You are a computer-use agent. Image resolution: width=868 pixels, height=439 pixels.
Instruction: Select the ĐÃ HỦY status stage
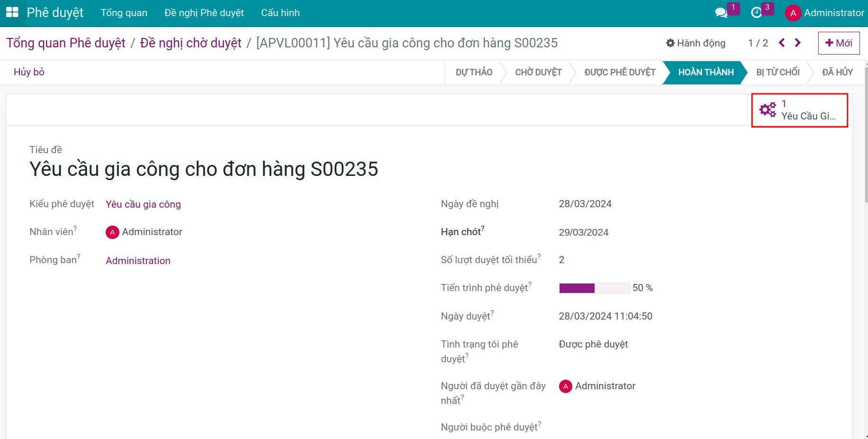(x=837, y=72)
